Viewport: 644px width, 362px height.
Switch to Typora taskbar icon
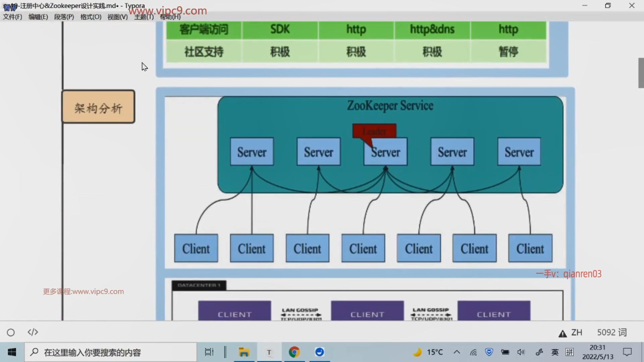[x=269, y=352]
